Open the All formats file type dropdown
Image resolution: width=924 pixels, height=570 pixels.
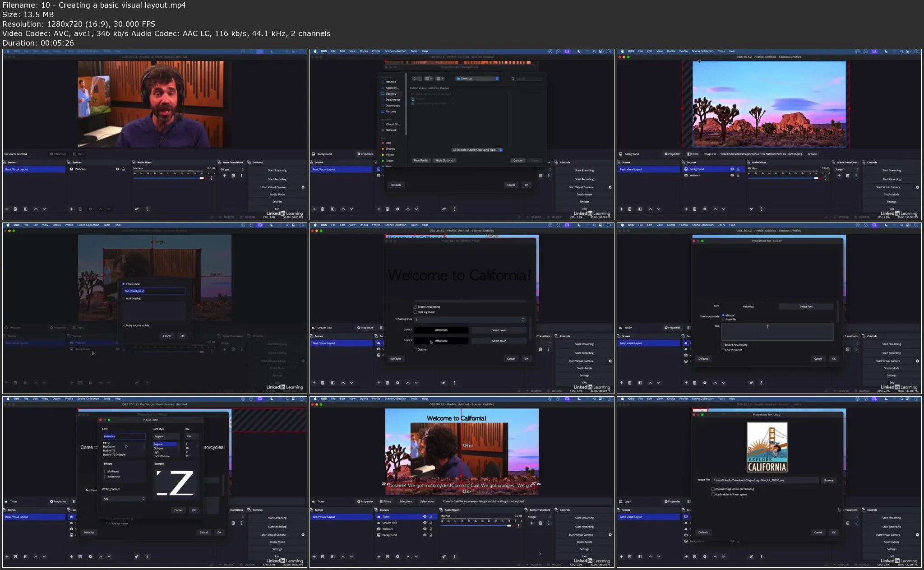[477, 150]
